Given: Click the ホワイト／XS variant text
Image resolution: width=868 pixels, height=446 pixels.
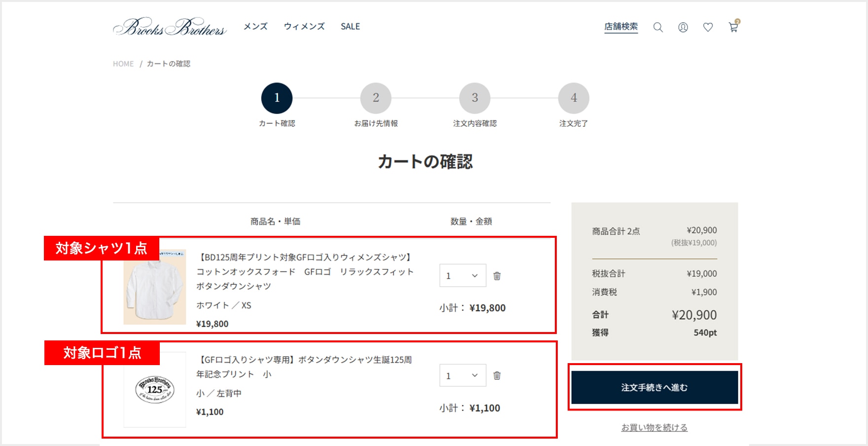Looking at the screenshot, I should [x=224, y=305].
